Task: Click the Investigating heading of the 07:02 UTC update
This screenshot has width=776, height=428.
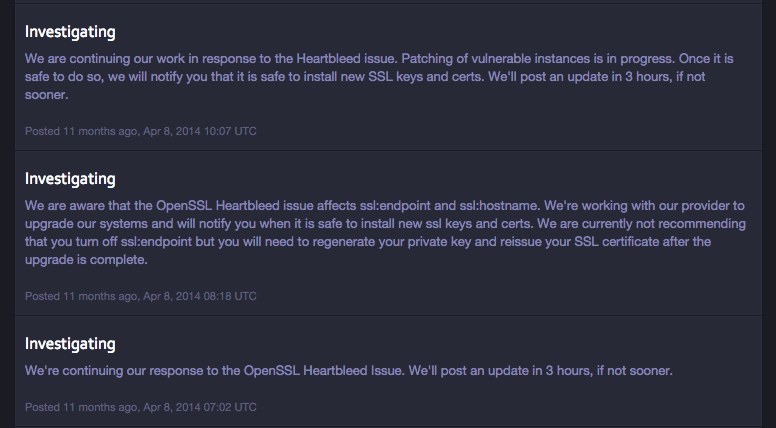Action: coord(70,344)
